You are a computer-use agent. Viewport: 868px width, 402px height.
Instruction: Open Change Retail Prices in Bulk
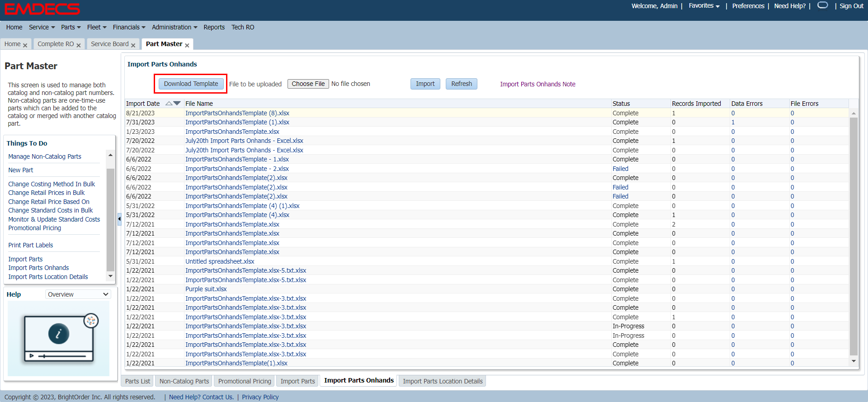(46, 193)
